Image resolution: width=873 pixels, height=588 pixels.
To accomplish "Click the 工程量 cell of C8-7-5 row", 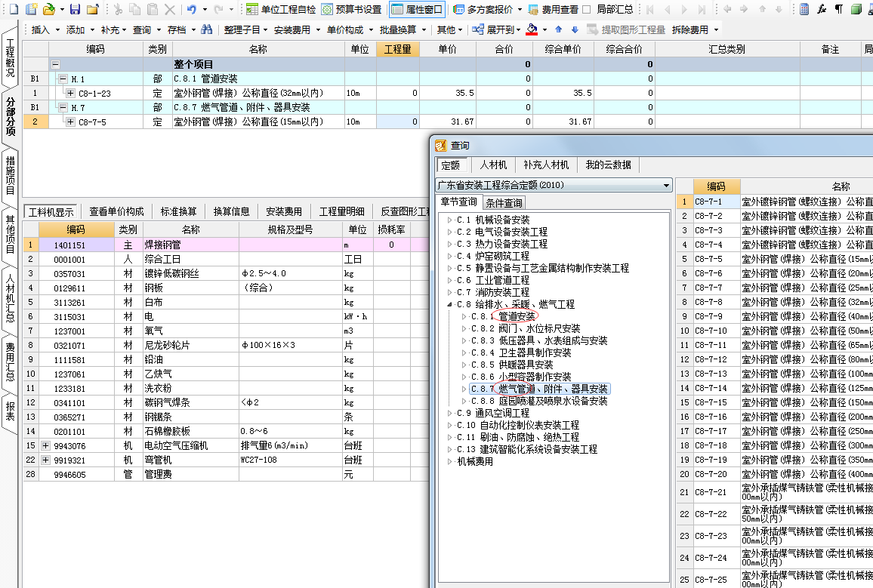I will tap(397, 122).
